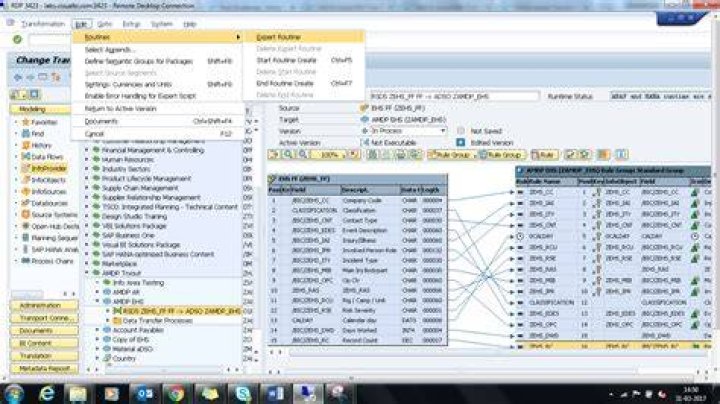Open Google Chrome from the taskbar

click(x=176, y=393)
